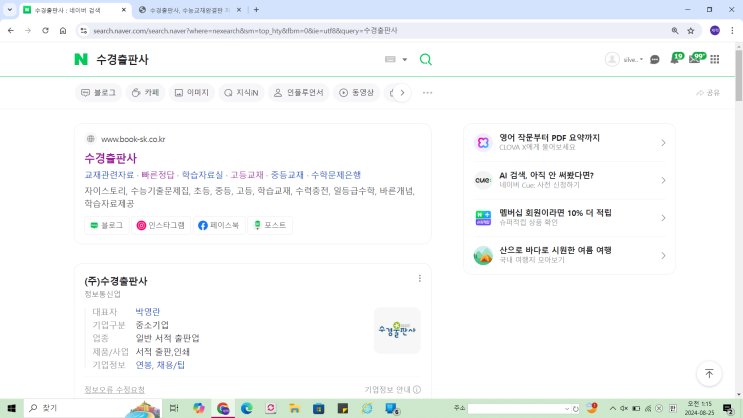Click the scroll-to-top arrow button
This screenshot has width=743, height=418.
tap(709, 373)
